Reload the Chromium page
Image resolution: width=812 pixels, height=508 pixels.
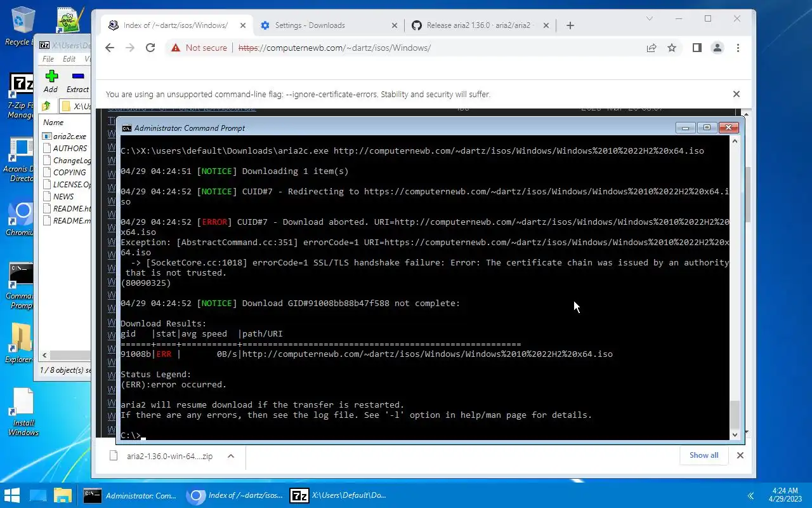coord(150,48)
